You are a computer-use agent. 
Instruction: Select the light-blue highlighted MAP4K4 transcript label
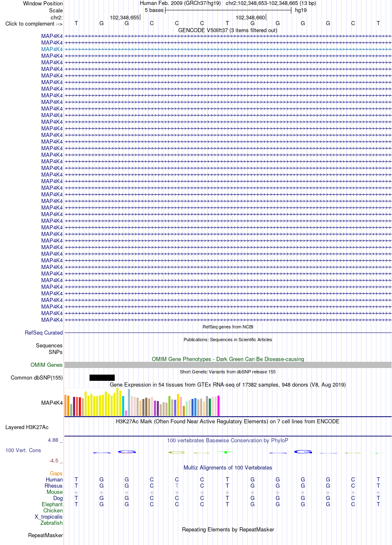(x=52, y=49)
